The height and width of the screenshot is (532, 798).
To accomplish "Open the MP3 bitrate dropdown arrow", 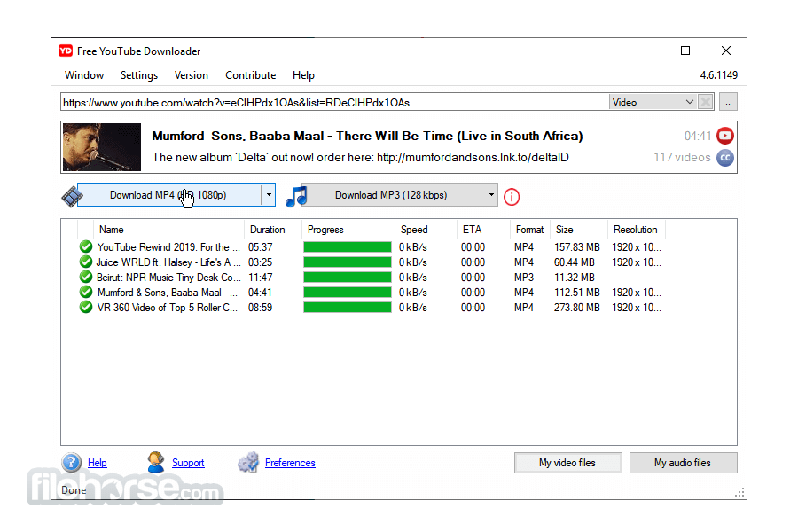I will (491, 195).
